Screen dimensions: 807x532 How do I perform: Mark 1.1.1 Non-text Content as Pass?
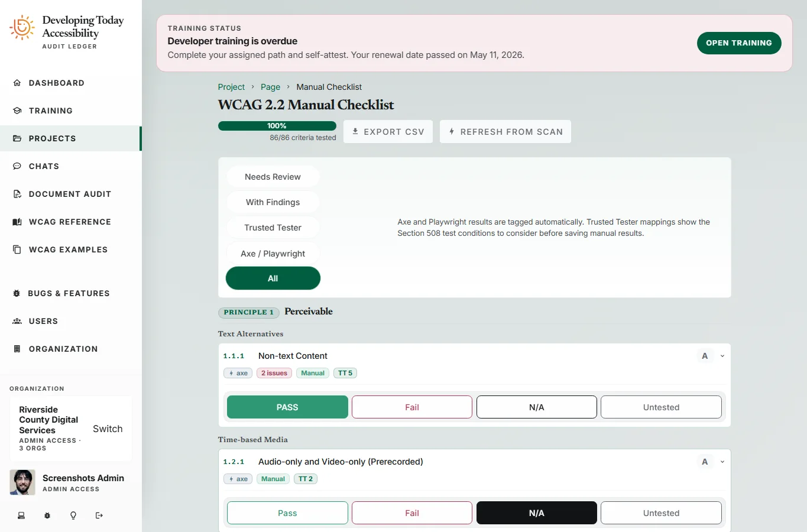coord(287,407)
